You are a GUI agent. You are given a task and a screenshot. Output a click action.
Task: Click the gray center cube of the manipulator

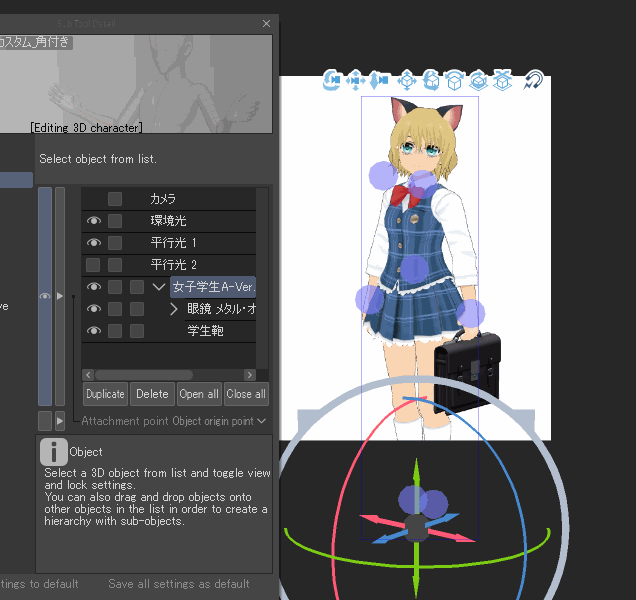[416, 527]
